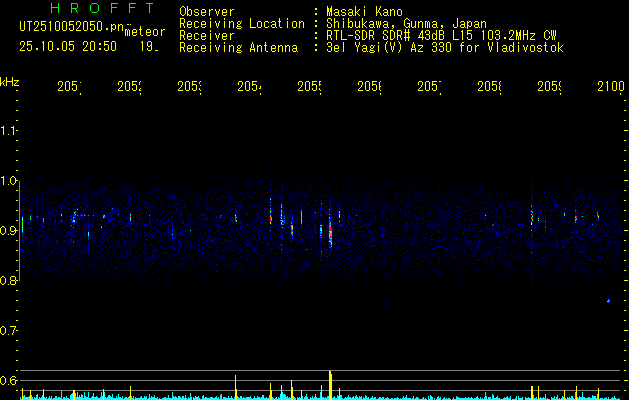Viewport: 629px width, 400px height.
Task: Select the observer name Masaki Kano
Action: (364, 12)
